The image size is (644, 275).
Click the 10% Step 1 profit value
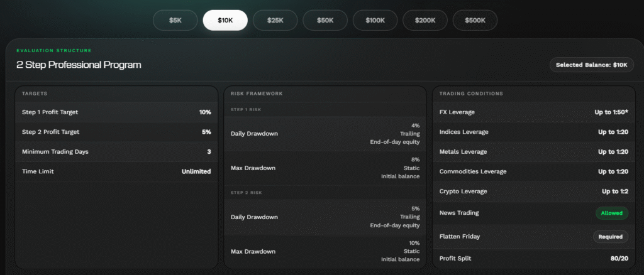click(205, 112)
